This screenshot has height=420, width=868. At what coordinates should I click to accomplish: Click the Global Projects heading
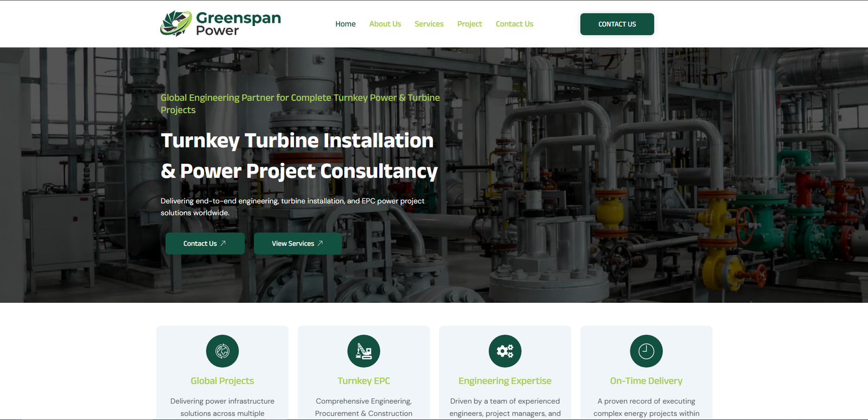tap(222, 381)
